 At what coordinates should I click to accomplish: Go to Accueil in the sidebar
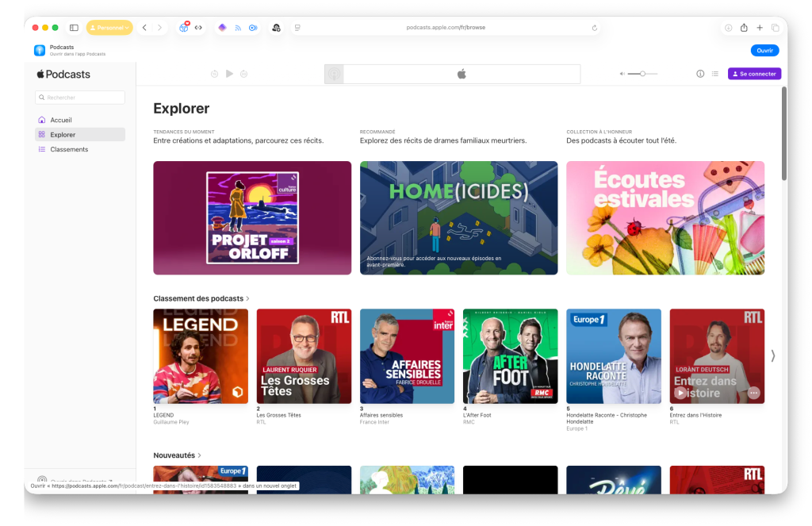(61, 120)
